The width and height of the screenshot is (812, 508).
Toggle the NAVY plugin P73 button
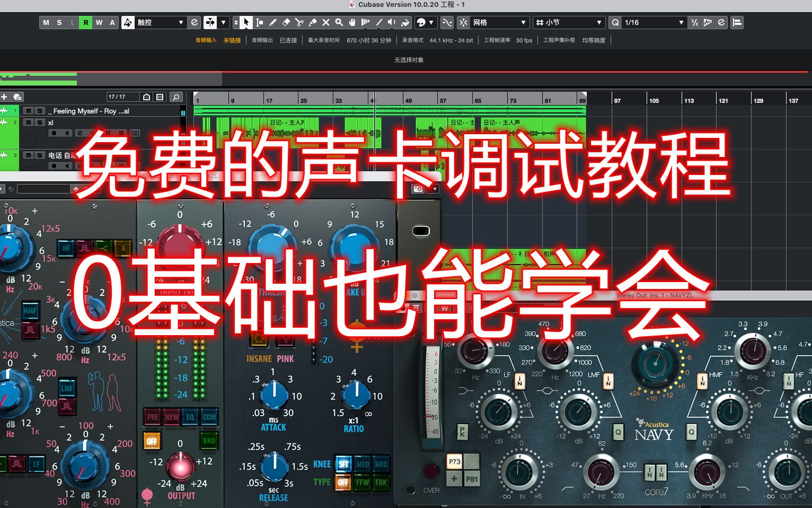pyautogui.click(x=455, y=461)
